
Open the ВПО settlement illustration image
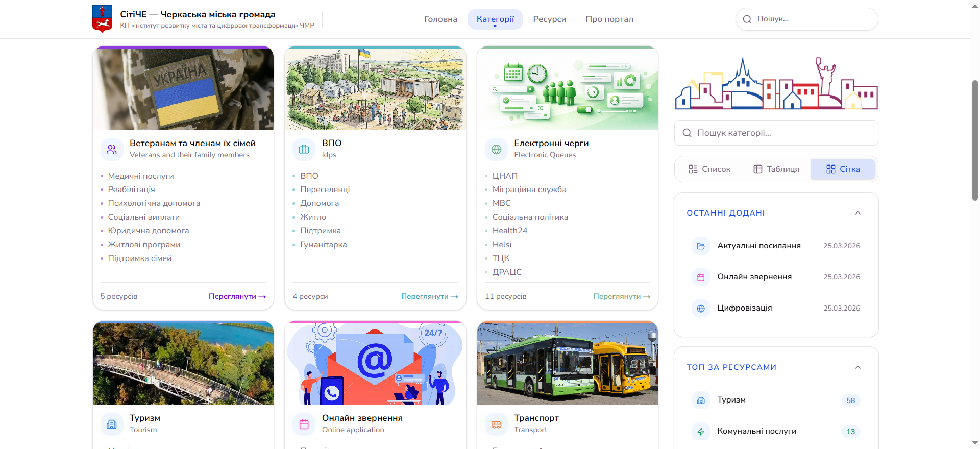375,89
